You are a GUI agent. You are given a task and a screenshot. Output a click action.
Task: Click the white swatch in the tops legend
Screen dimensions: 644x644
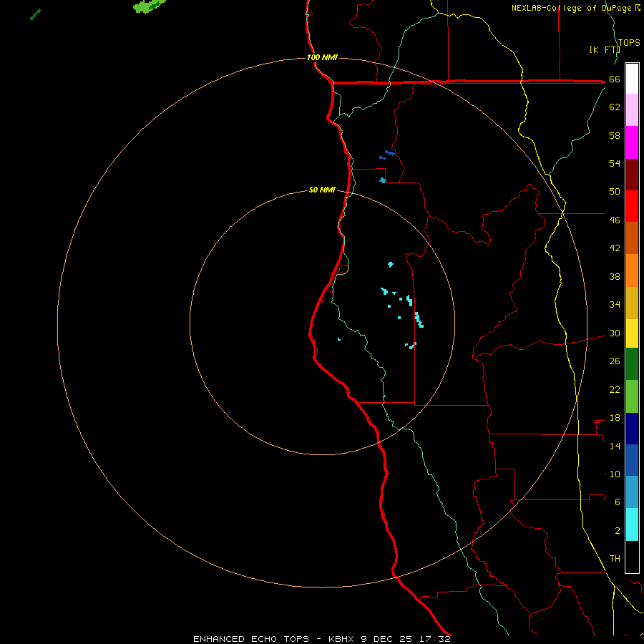632,79
